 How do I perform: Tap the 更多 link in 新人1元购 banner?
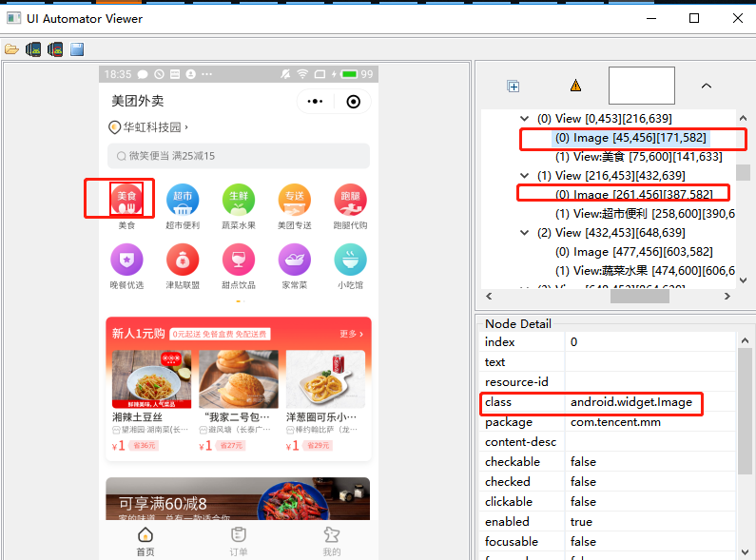tap(352, 334)
